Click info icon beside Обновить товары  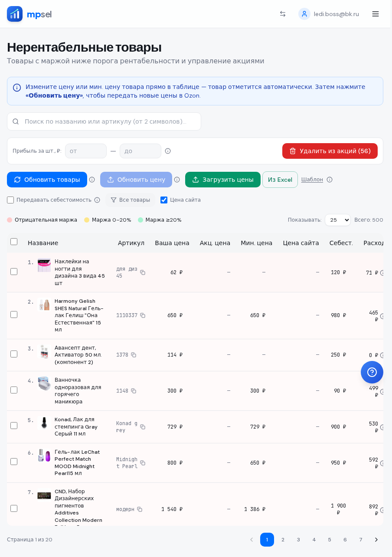[92, 180]
